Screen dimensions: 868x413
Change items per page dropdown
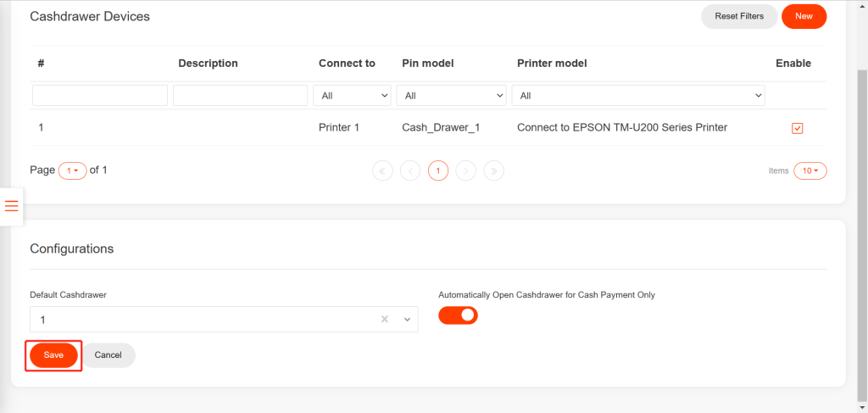[810, 170]
